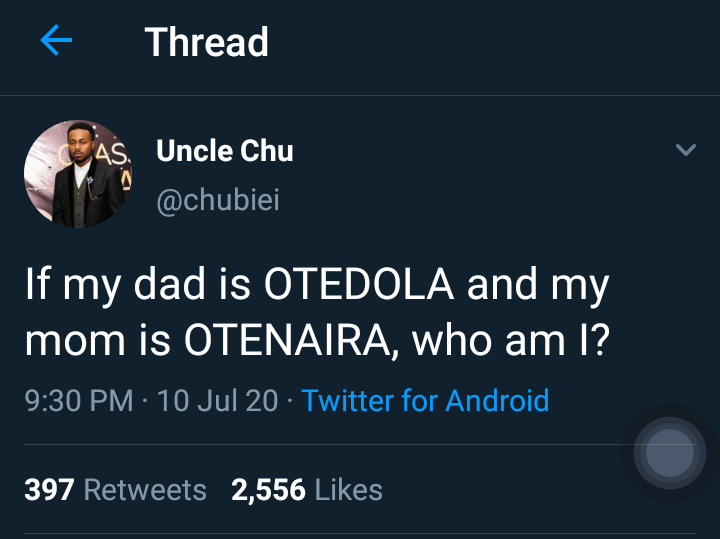The height and width of the screenshot is (539, 720).
Task: Select the 10 Jul 20 date
Action: (218, 400)
